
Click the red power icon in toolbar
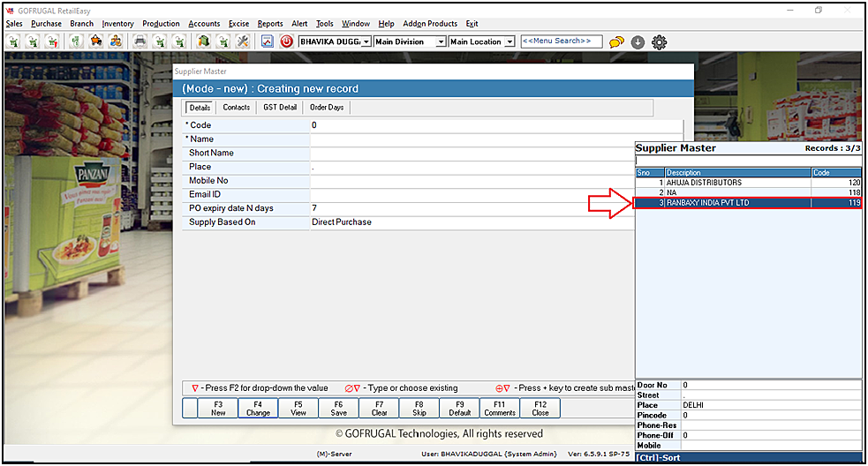pyautogui.click(x=287, y=41)
